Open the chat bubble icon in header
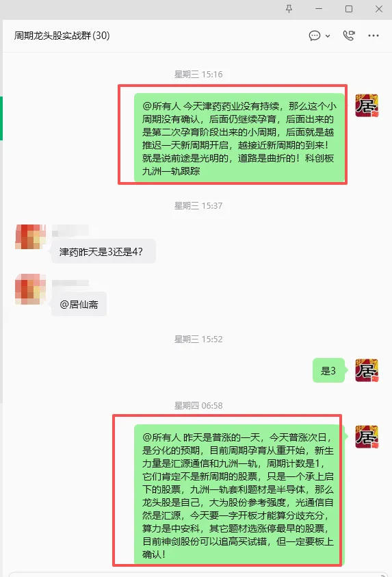The width and height of the screenshot is (392, 577). [315, 36]
